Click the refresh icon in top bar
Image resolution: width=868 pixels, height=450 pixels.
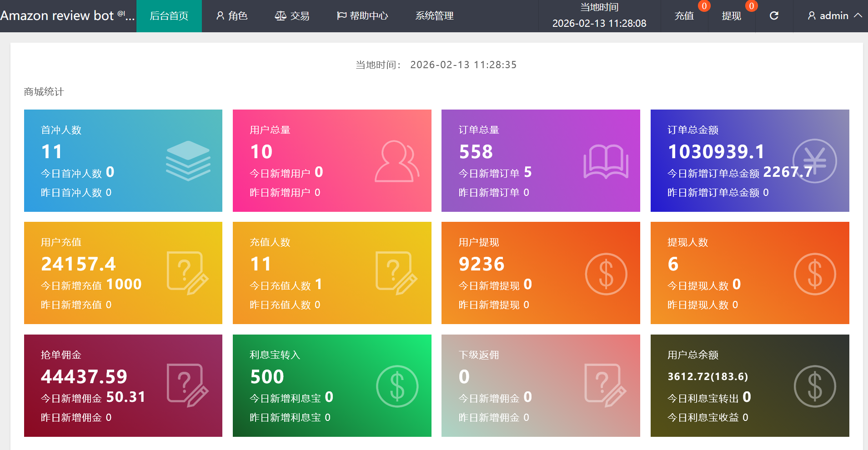point(774,16)
